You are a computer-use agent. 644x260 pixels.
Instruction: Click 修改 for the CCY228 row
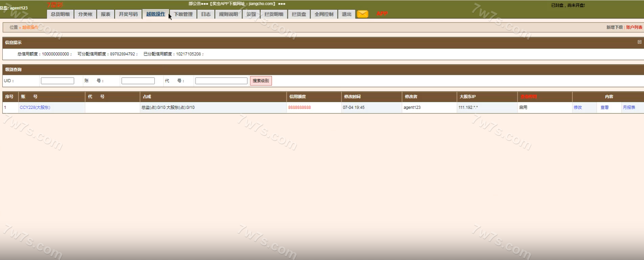coord(578,107)
